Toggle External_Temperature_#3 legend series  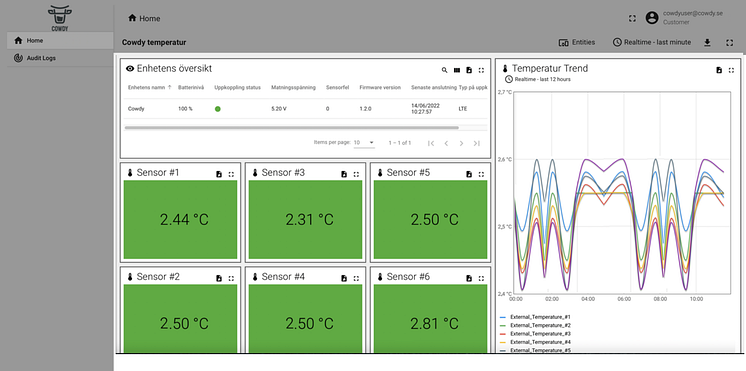point(535,334)
